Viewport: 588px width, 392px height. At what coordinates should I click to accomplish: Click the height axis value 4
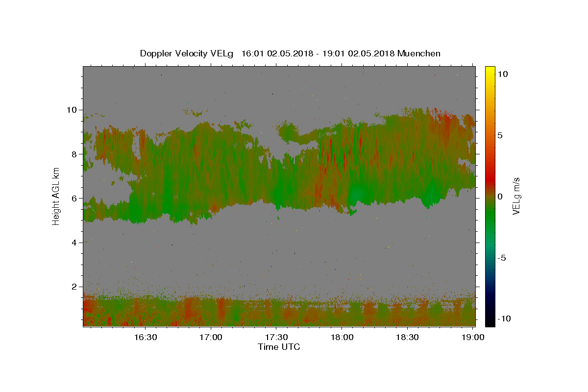(75, 242)
